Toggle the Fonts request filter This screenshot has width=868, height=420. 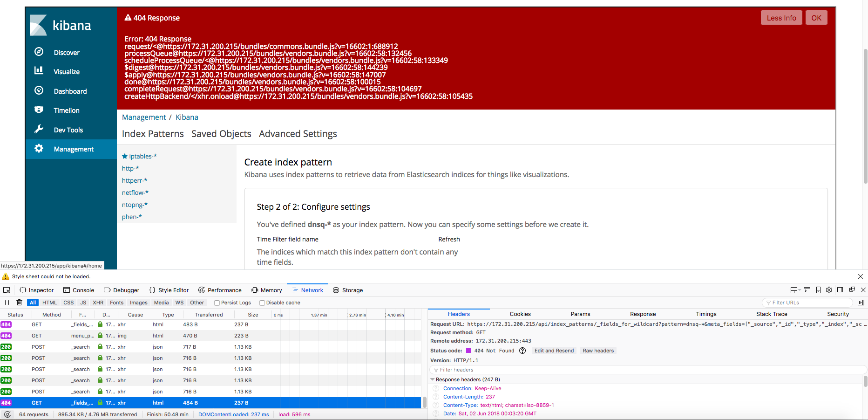tap(117, 303)
